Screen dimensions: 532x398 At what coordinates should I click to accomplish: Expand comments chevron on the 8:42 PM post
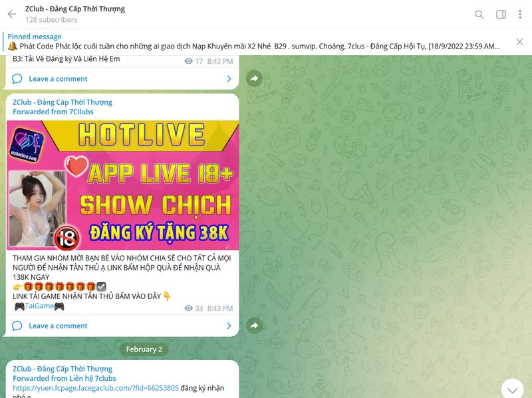coord(229,79)
